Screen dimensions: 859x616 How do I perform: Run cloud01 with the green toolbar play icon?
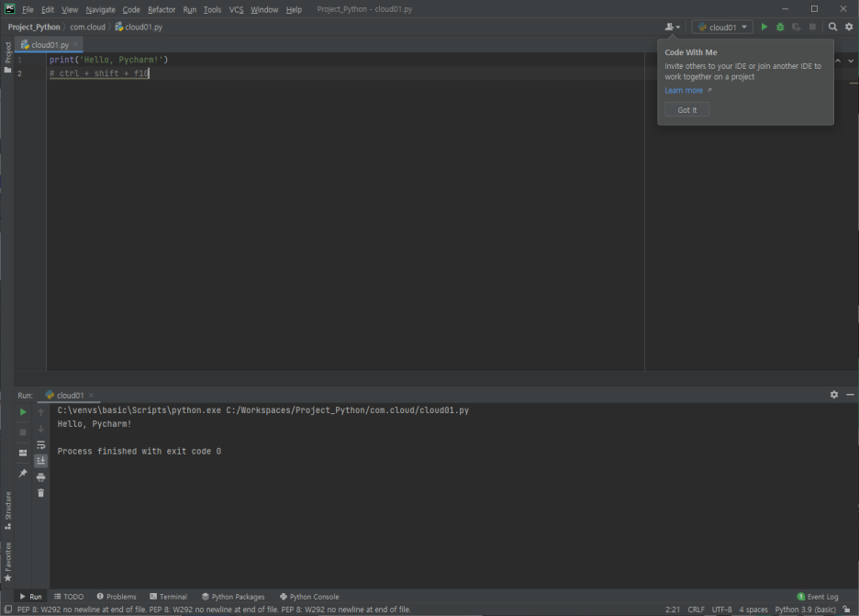tap(764, 27)
